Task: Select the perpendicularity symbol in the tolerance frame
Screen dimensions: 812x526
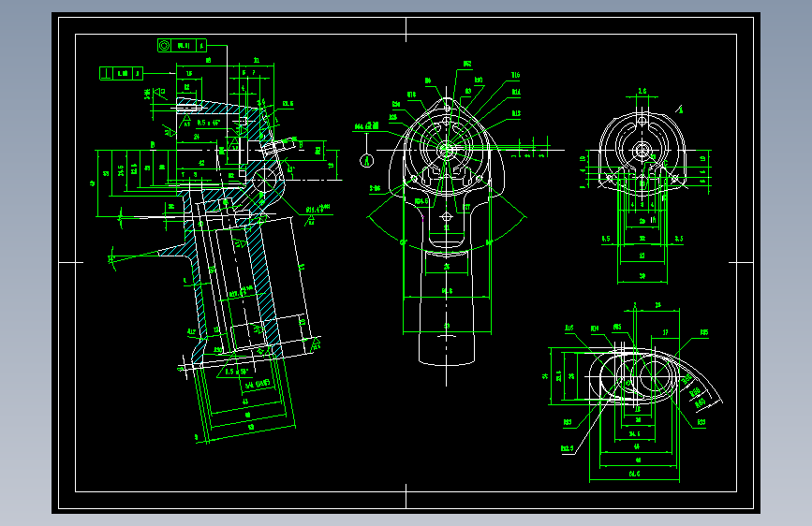Action: [106, 74]
